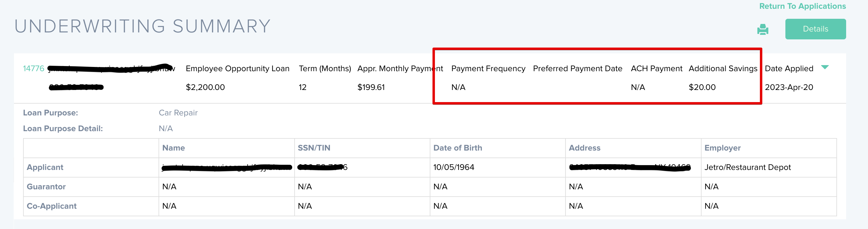This screenshot has height=229, width=868.
Task: Select the Employer column header
Action: coord(722,148)
